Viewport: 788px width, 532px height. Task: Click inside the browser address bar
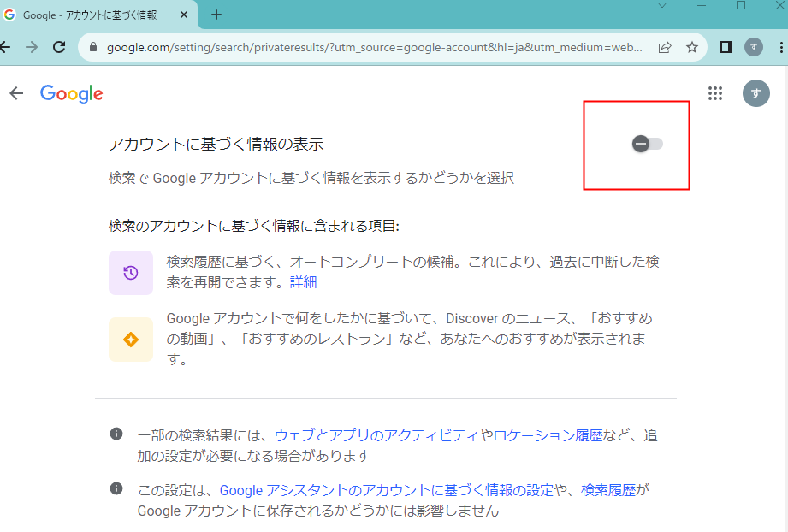(342, 47)
